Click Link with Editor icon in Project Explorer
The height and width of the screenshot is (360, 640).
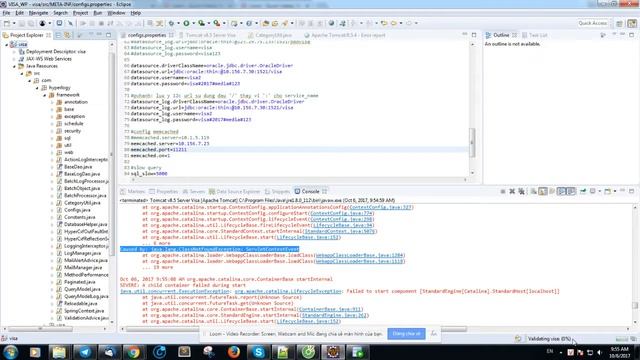(x=67, y=35)
